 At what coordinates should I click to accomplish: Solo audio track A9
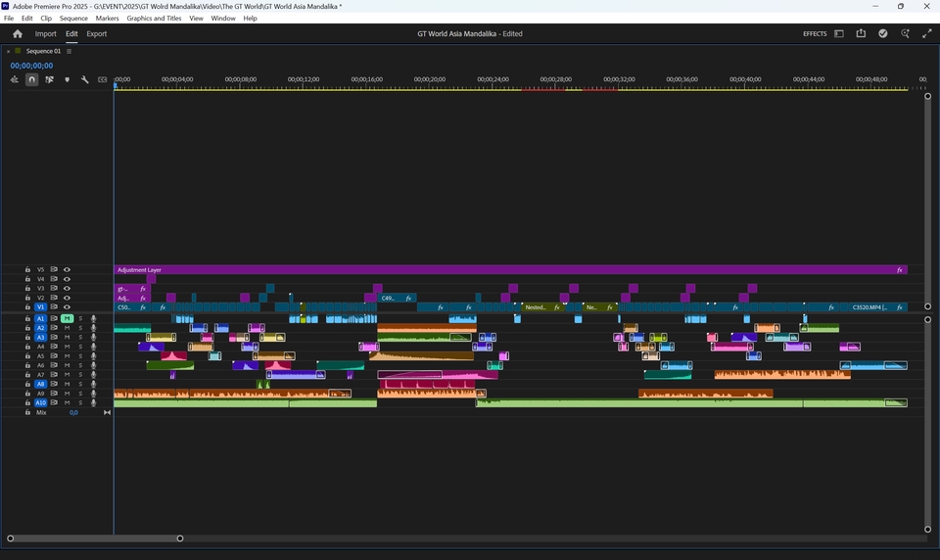coord(80,394)
